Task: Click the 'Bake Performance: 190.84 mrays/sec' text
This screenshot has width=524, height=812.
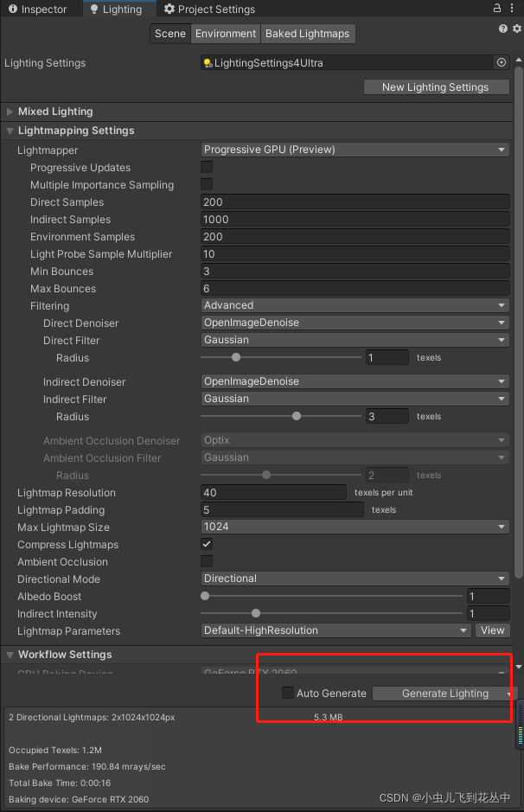Action: (x=87, y=766)
